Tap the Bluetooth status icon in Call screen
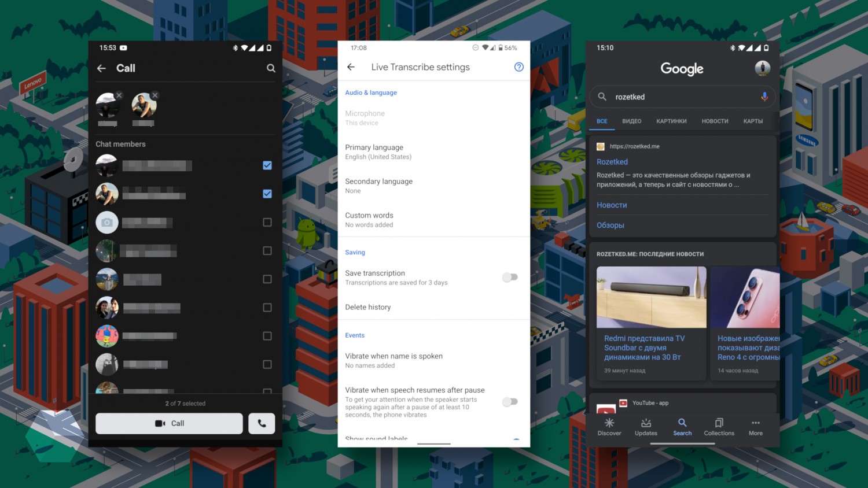 (x=236, y=48)
